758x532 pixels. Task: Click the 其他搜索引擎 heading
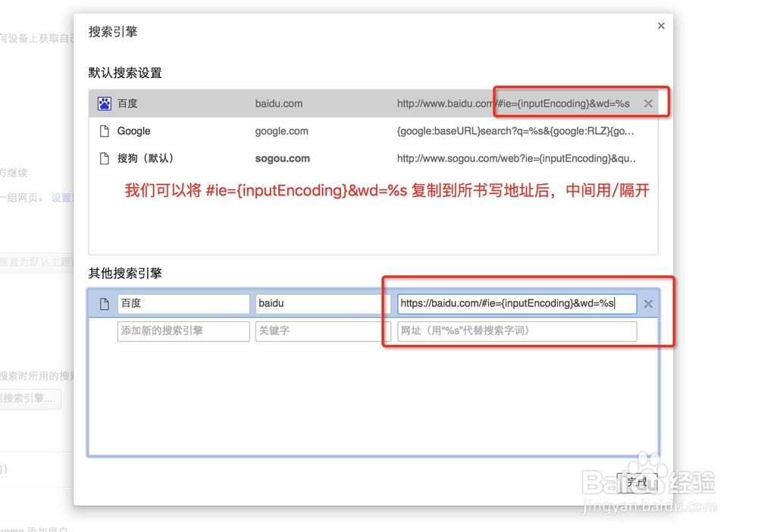point(125,274)
